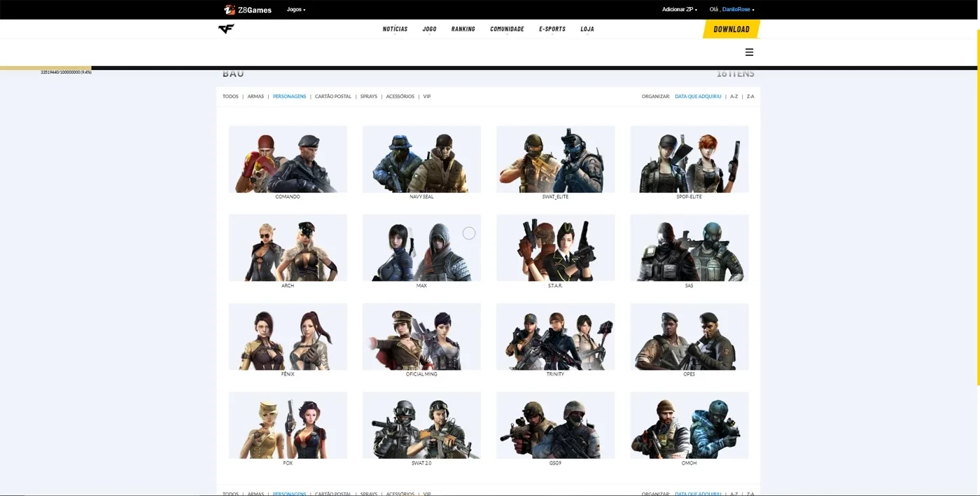Open the Fox character thumbnail
Image resolution: width=980 pixels, height=496 pixels.
click(288, 425)
